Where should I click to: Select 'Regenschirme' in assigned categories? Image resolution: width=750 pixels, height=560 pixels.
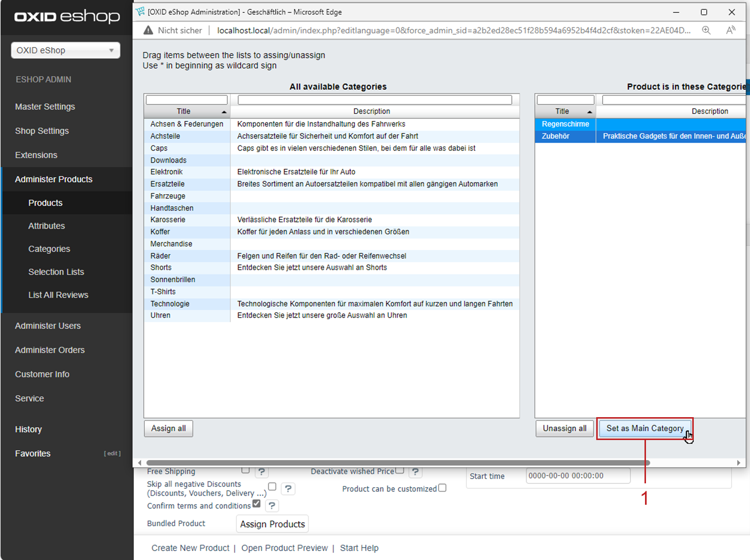coord(641,124)
